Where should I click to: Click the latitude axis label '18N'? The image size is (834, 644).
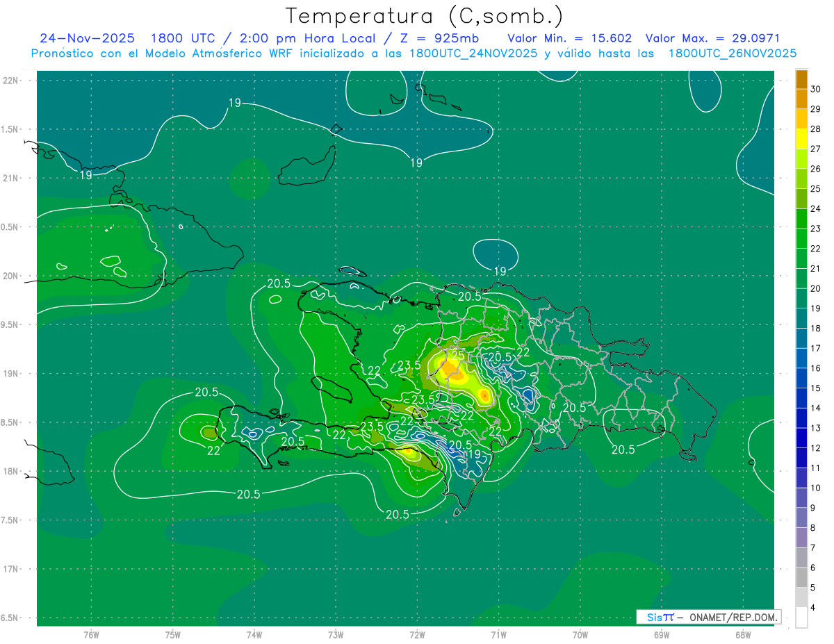click(11, 471)
